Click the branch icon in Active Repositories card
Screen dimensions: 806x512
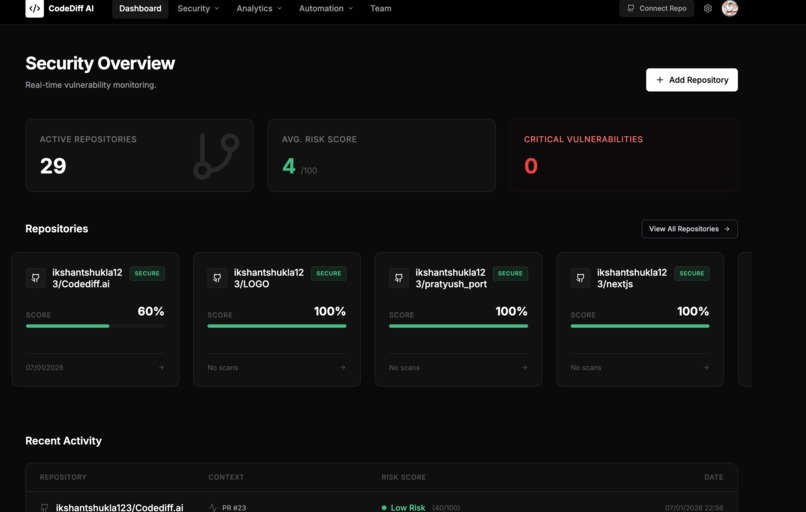pyautogui.click(x=216, y=156)
